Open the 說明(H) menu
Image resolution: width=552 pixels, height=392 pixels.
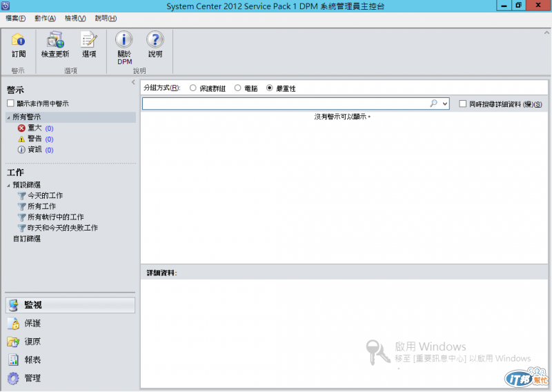click(106, 19)
